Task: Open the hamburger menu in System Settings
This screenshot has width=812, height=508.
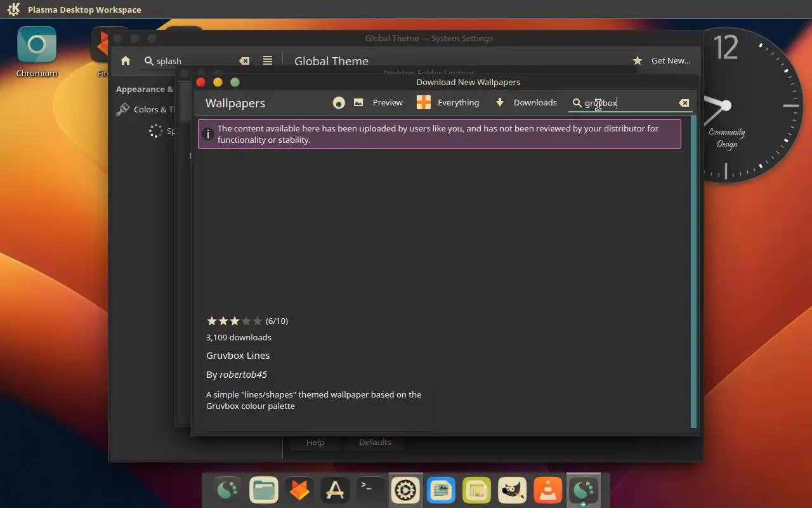Action: coord(268,60)
